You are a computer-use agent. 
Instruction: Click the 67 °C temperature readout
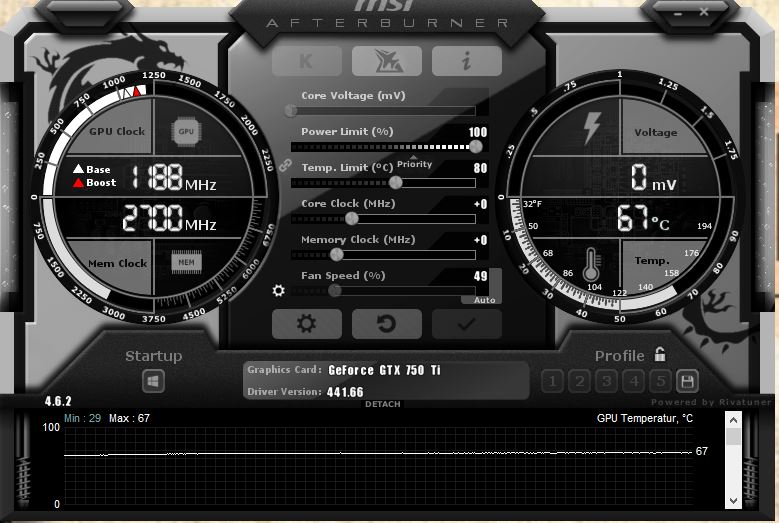pos(643,219)
